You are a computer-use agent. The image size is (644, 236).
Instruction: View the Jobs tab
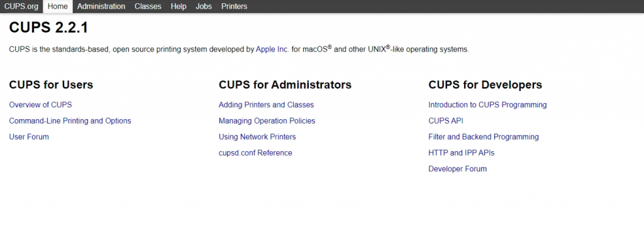(x=204, y=6)
